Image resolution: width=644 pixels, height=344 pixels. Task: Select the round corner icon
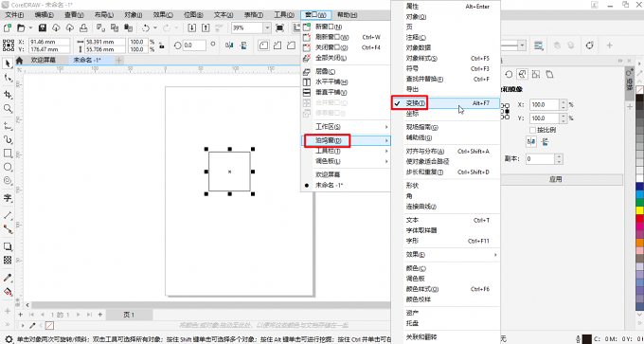pyautogui.click(x=263, y=45)
